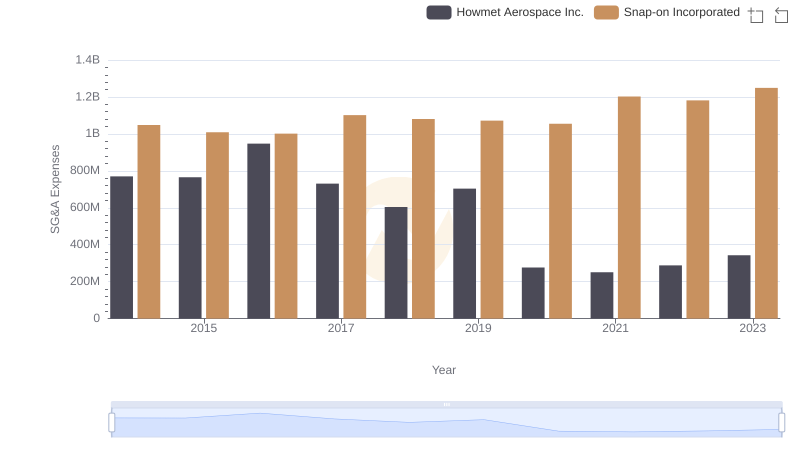Select the Howmet bar for 2021
800x461 pixels.
point(602,295)
